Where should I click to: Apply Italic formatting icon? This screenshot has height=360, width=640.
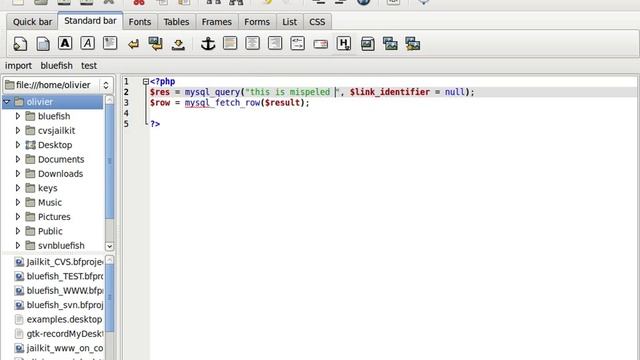pos(87,43)
